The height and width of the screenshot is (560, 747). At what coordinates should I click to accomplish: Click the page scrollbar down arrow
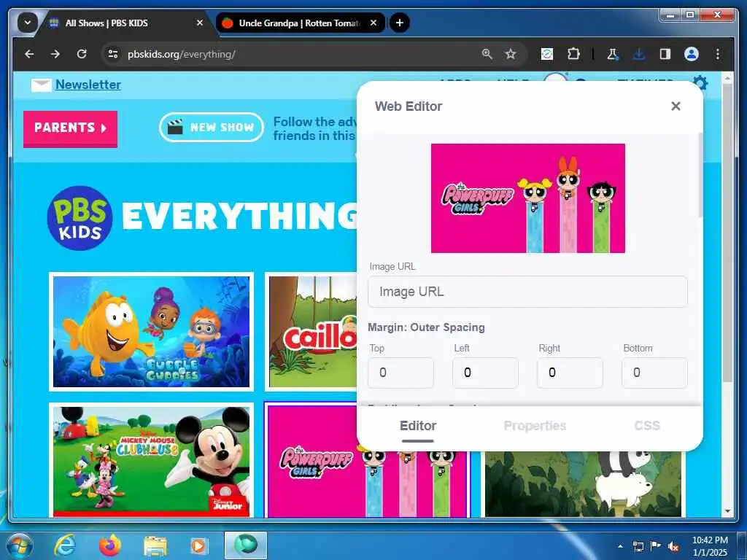click(x=727, y=511)
